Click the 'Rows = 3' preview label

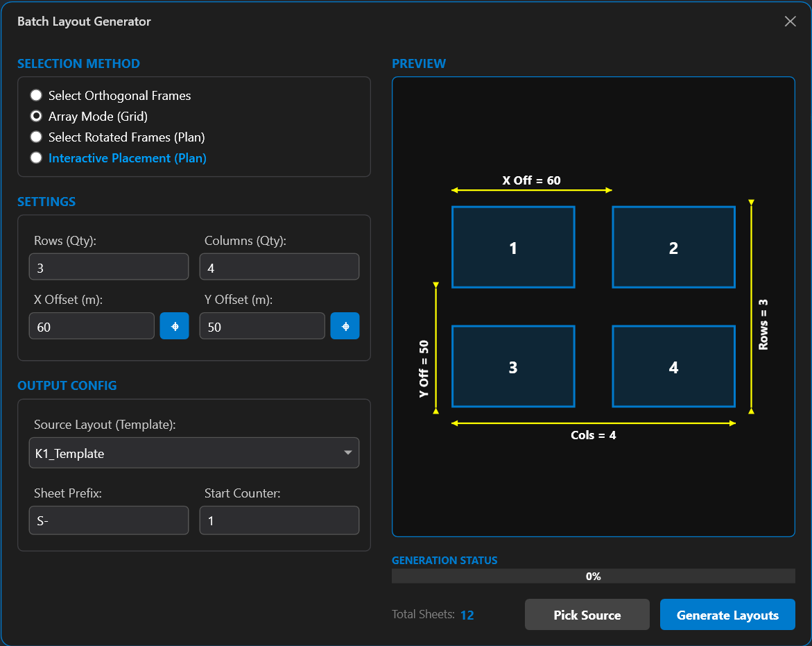click(763, 324)
